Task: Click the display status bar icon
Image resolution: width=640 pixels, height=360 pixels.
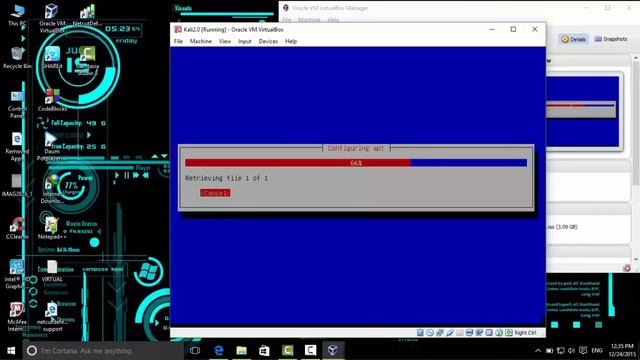Action: [469, 333]
